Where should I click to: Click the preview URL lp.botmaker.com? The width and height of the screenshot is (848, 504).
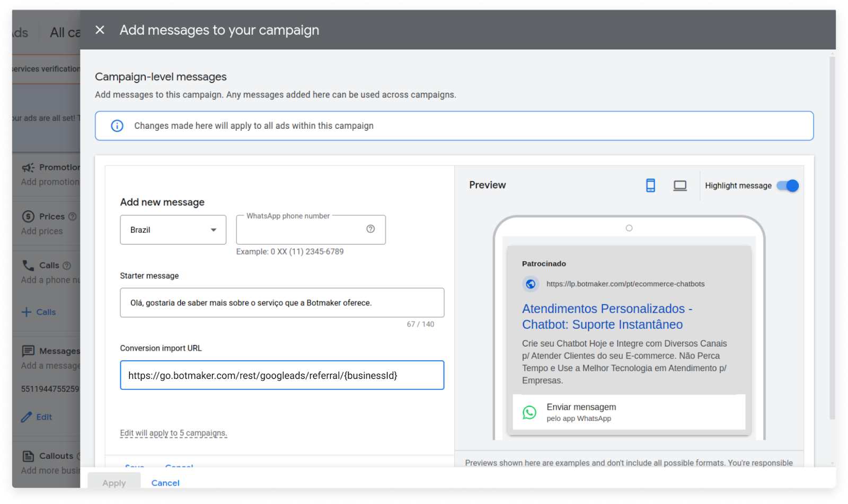625,284
